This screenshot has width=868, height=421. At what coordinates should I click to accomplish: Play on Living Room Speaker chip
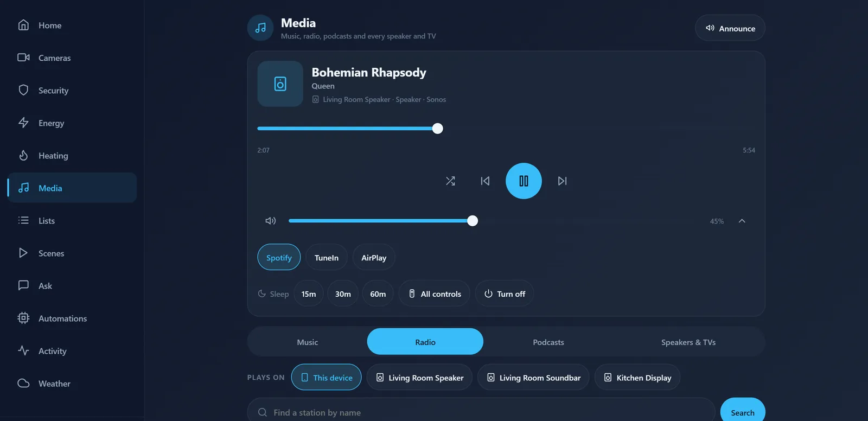pos(420,377)
